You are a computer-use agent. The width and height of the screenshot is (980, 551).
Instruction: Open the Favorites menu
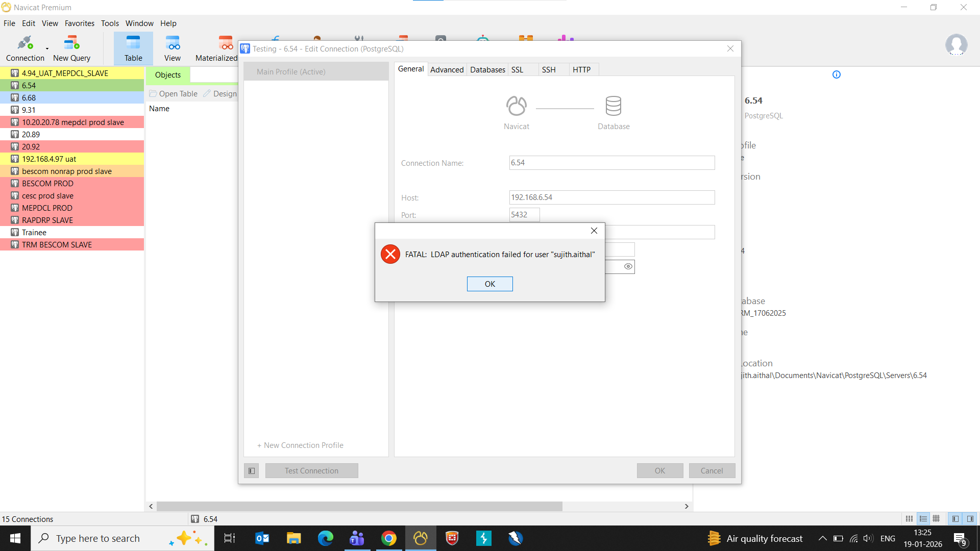[x=79, y=23]
